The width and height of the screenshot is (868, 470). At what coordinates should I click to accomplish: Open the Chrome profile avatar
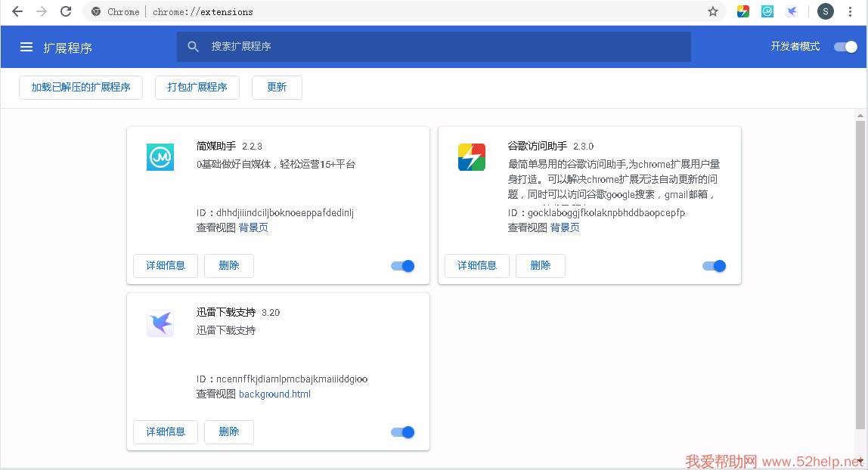tap(826, 11)
